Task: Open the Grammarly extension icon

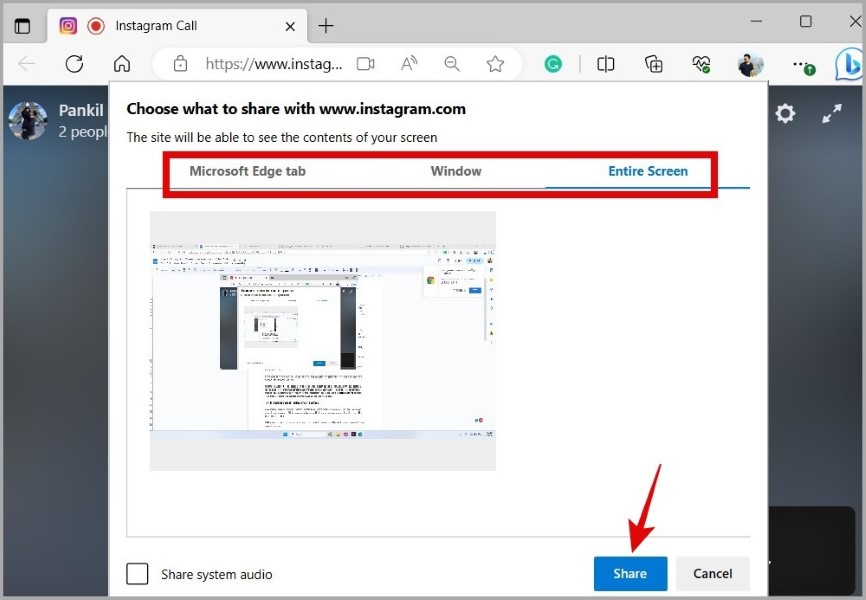Action: click(x=553, y=65)
